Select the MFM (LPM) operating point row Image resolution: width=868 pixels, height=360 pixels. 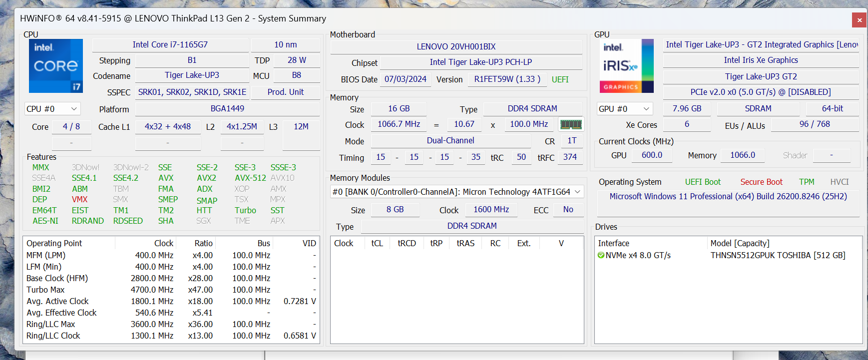pos(171,255)
